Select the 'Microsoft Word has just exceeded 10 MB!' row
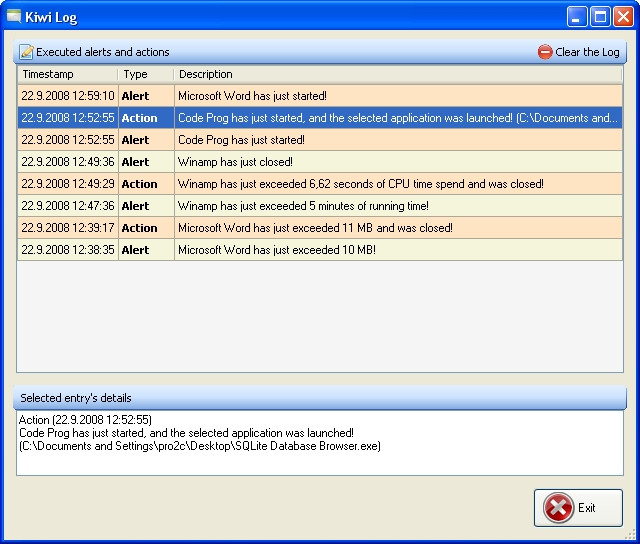Image resolution: width=640 pixels, height=544 pixels. [x=320, y=250]
